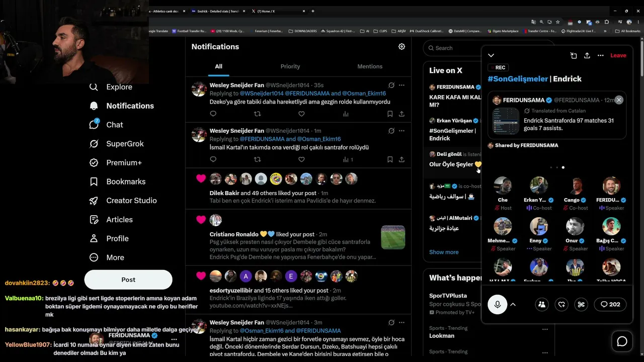Open Dilek Bakir's profile link
The width and height of the screenshot is (644, 362).
[224, 193]
